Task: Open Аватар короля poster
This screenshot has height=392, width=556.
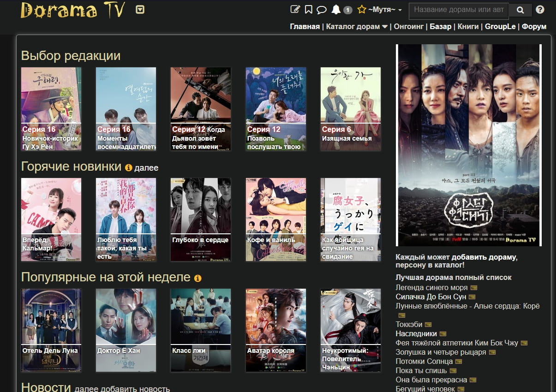Action: tap(276, 330)
